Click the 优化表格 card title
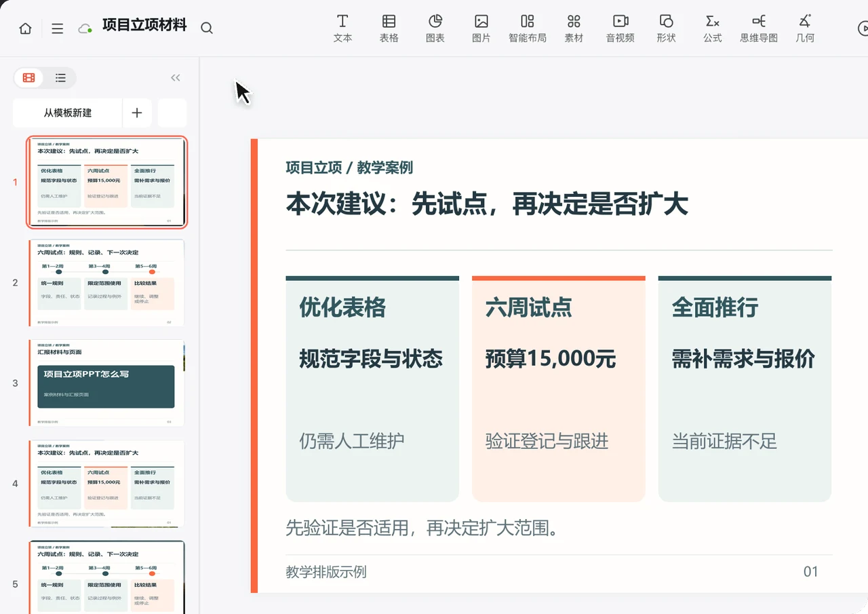 pos(342,307)
